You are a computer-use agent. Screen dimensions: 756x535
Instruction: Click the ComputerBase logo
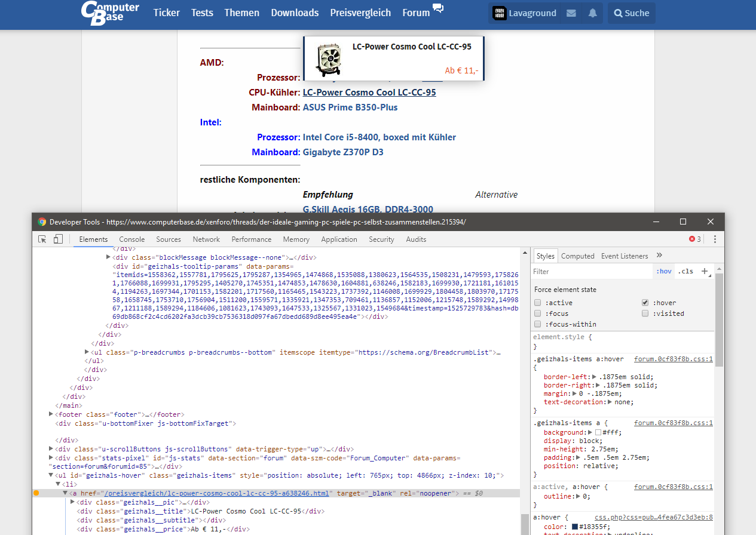(110, 13)
